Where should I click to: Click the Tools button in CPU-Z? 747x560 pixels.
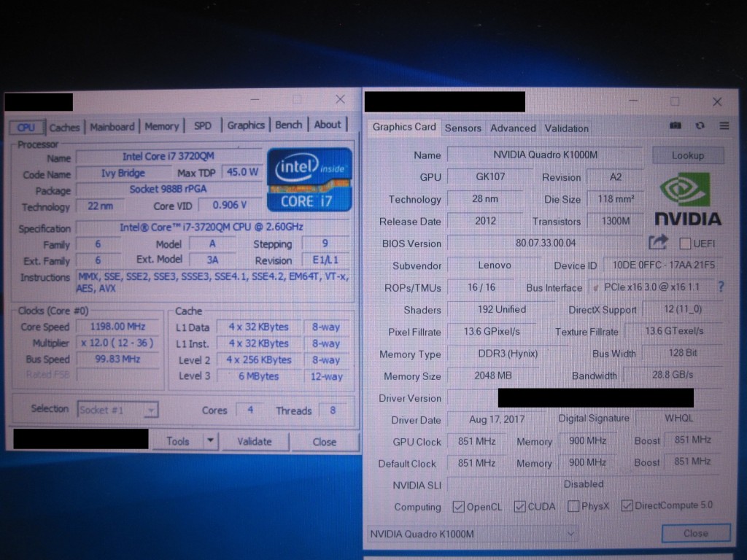tap(178, 441)
